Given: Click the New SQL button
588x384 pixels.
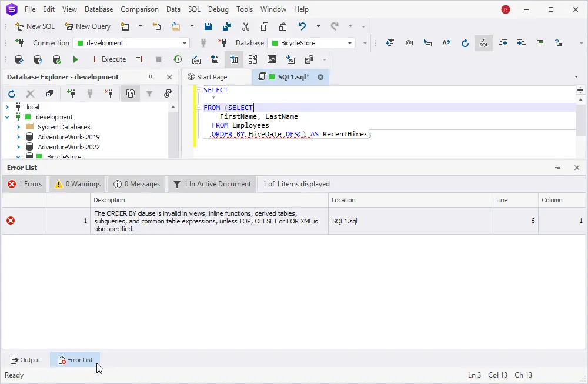Looking at the screenshot, I should [35, 26].
